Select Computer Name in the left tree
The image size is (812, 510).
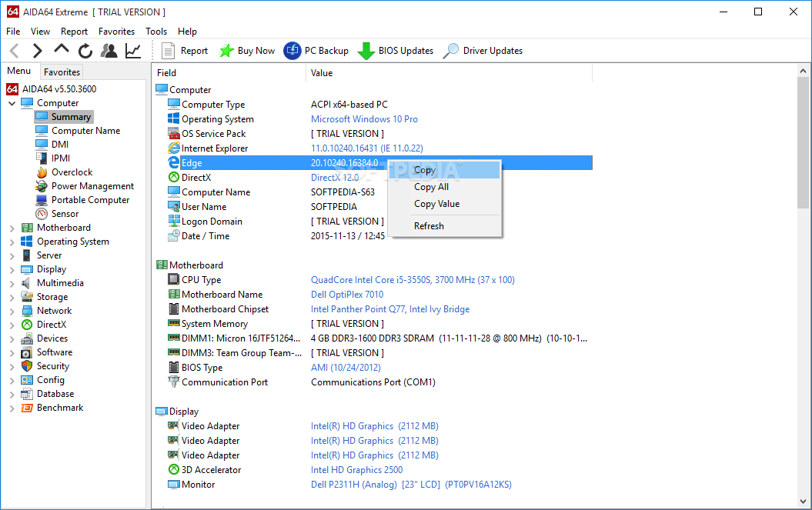coord(85,131)
